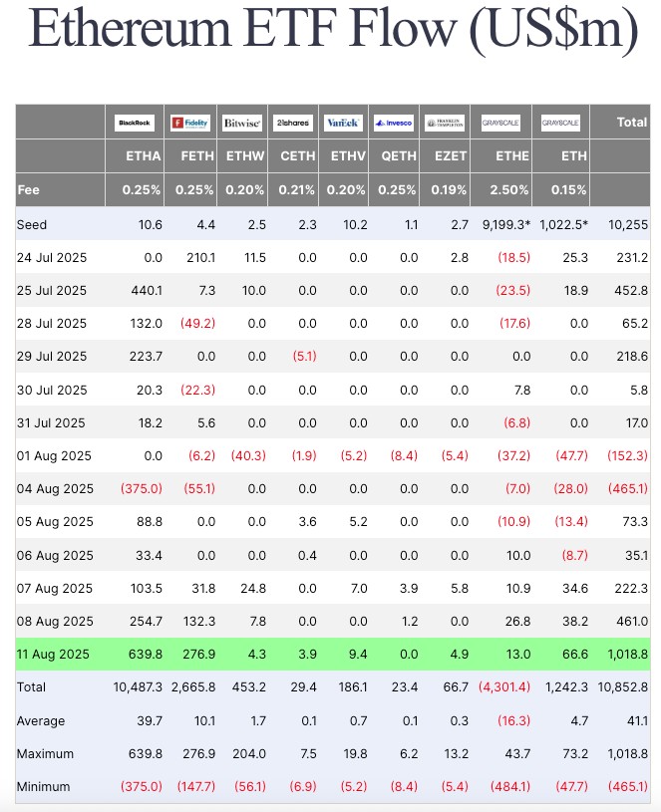Select the ETHW ticker header

245,155
